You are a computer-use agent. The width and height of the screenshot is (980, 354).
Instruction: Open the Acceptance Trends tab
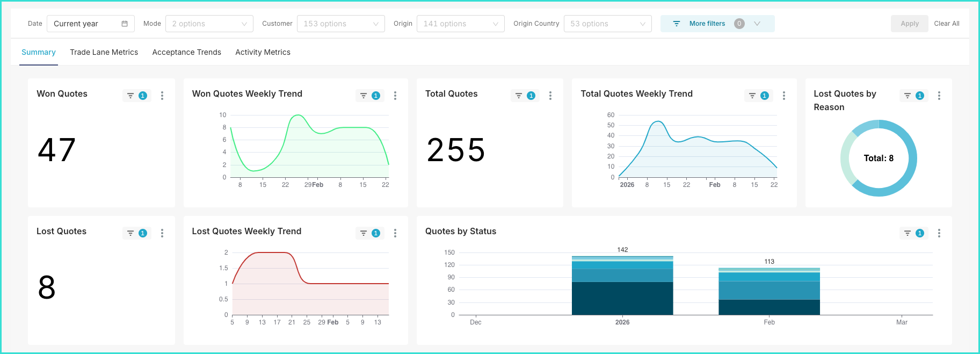click(186, 52)
